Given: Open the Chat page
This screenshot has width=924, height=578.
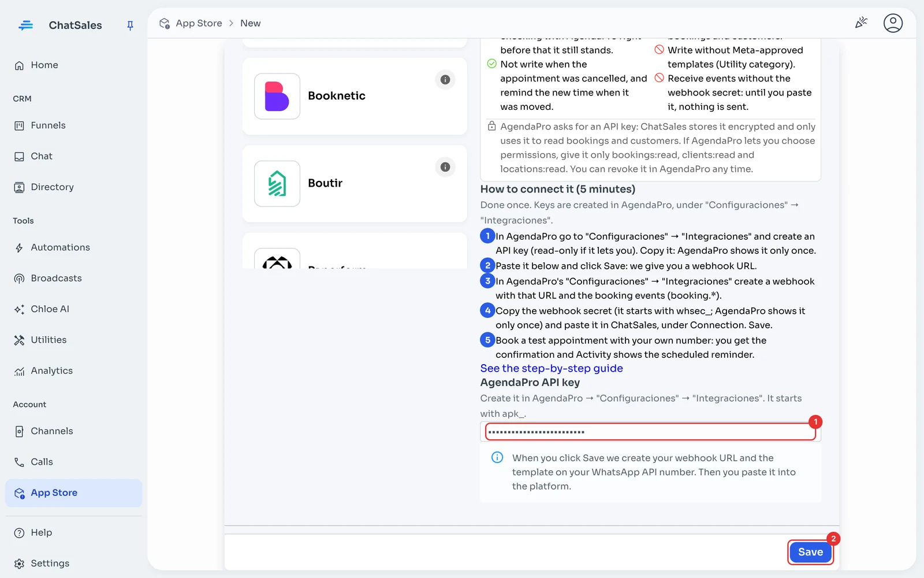Looking at the screenshot, I should coord(73,156).
